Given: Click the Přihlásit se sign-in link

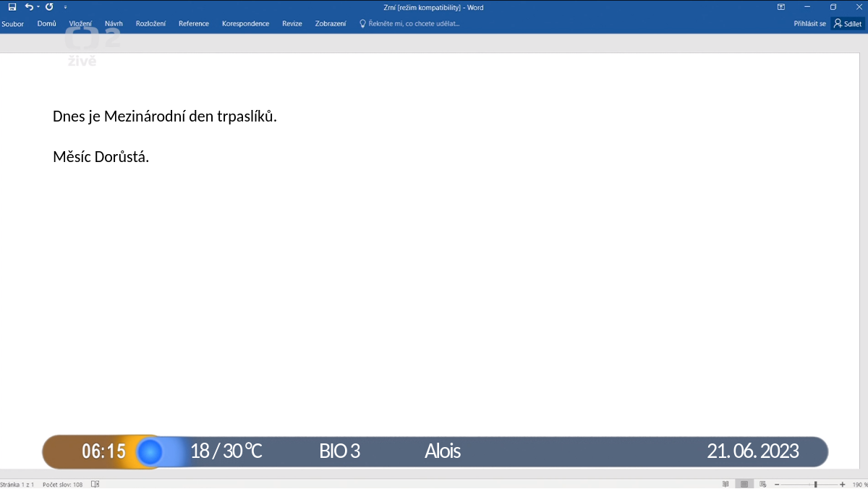Looking at the screenshot, I should (x=809, y=23).
